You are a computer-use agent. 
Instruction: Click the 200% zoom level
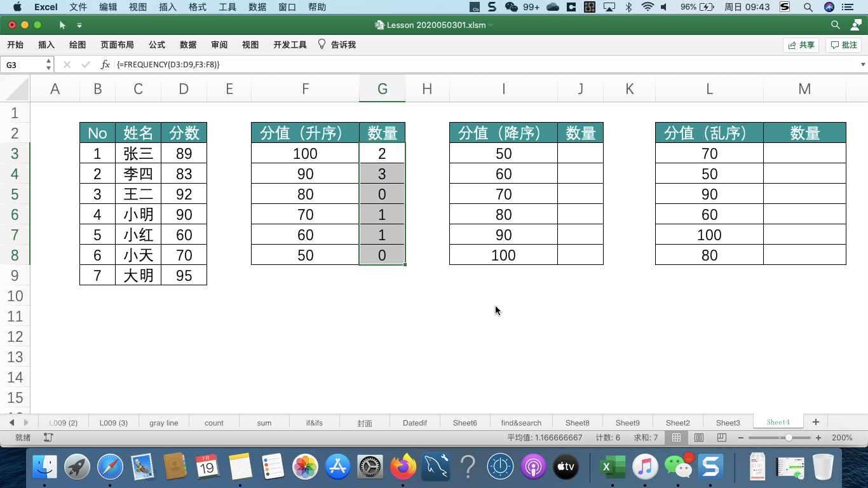coord(842,438)
